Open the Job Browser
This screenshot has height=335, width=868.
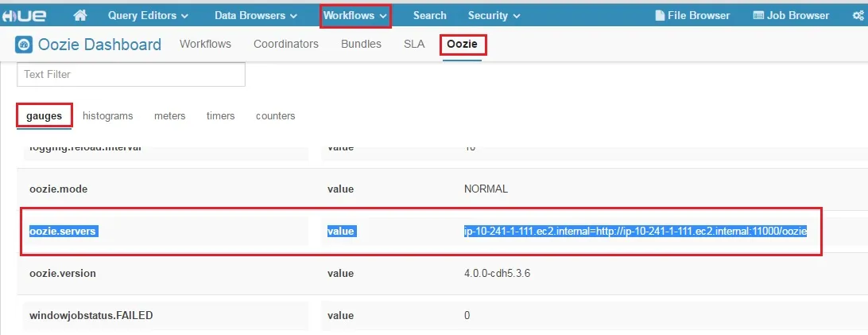791,15
